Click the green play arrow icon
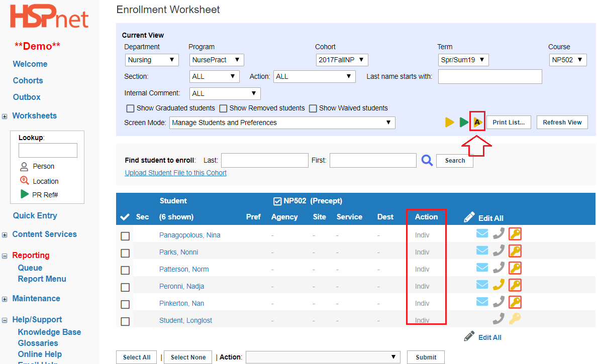597x364 pixels. pos(463,122)
